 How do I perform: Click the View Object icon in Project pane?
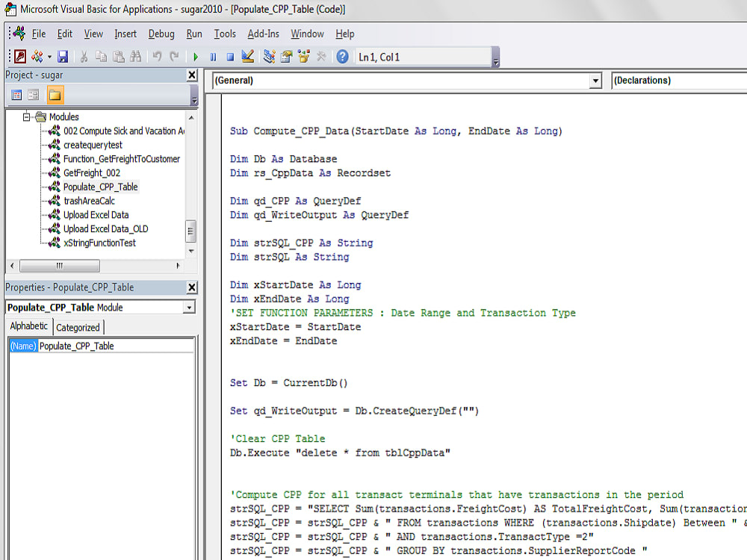point(33,96)
